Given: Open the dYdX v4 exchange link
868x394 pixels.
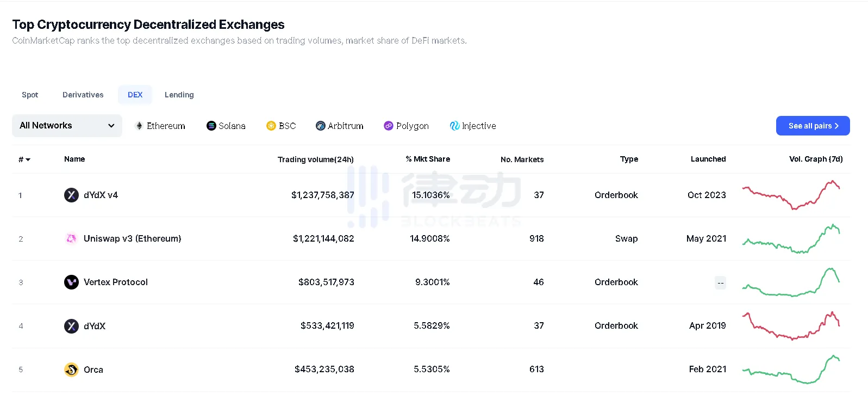Looking at the screenshot, I should coord(101,195).
